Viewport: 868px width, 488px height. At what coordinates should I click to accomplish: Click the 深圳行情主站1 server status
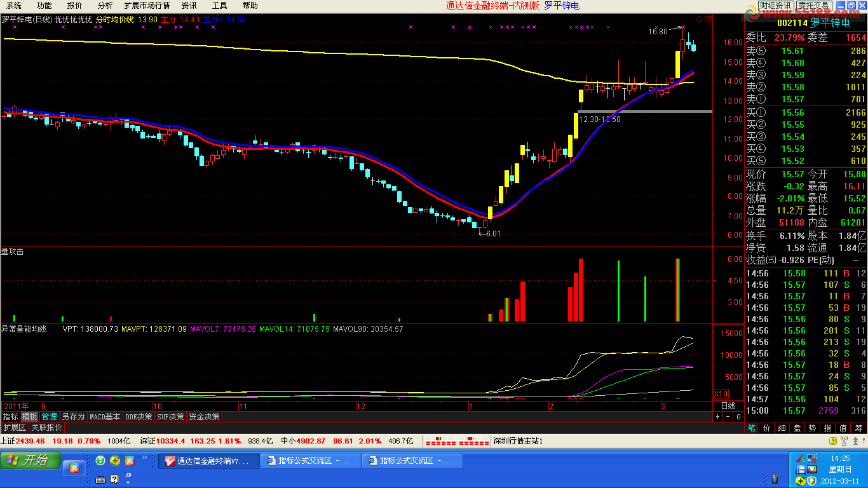point(519,441)
